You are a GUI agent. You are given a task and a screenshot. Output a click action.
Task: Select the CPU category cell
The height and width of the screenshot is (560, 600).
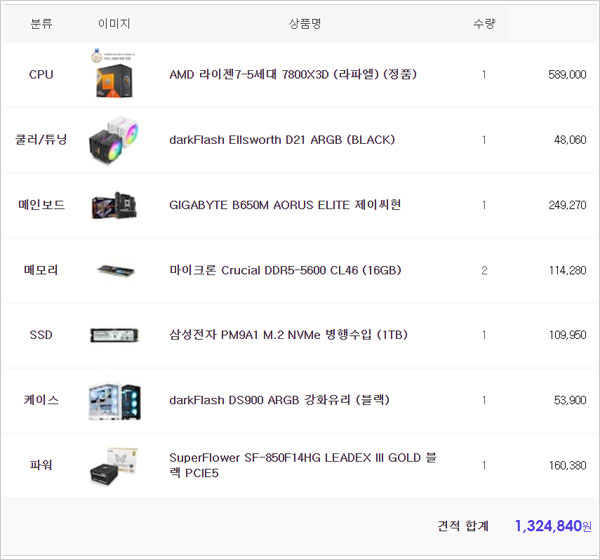click(41, 74)
